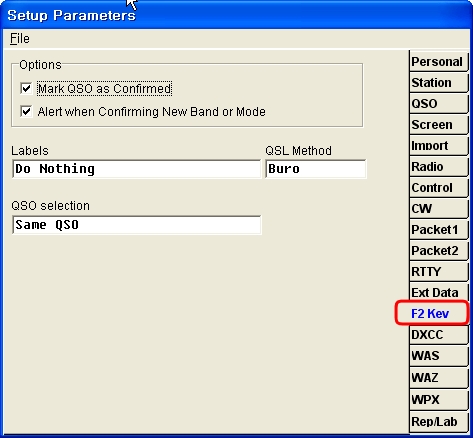Image resolution: width=473 pixels, height=438 pixels.
Task: Open the DXCC tab
Action: 439,334
